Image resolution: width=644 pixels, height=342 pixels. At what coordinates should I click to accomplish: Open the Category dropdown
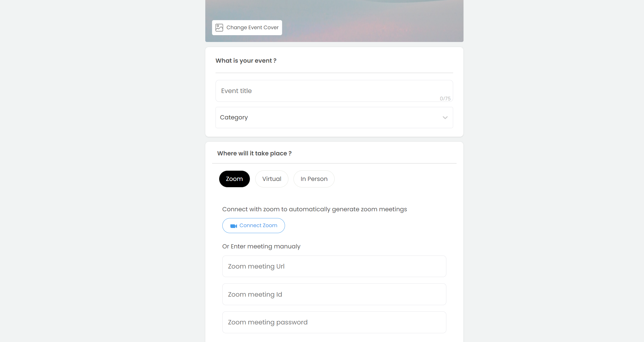(x=334, y=117)
